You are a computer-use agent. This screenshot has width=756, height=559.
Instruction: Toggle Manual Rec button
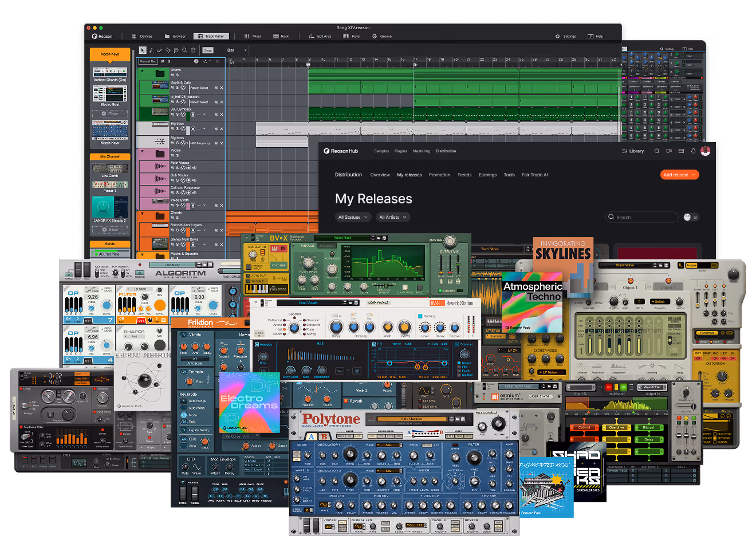[x=148, y=61]
